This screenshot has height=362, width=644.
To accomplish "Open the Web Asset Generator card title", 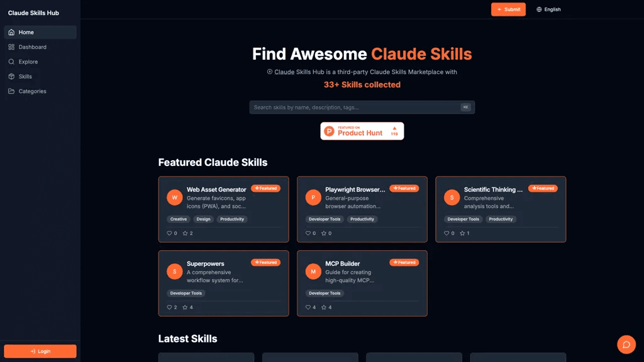I will pos(216,190).
